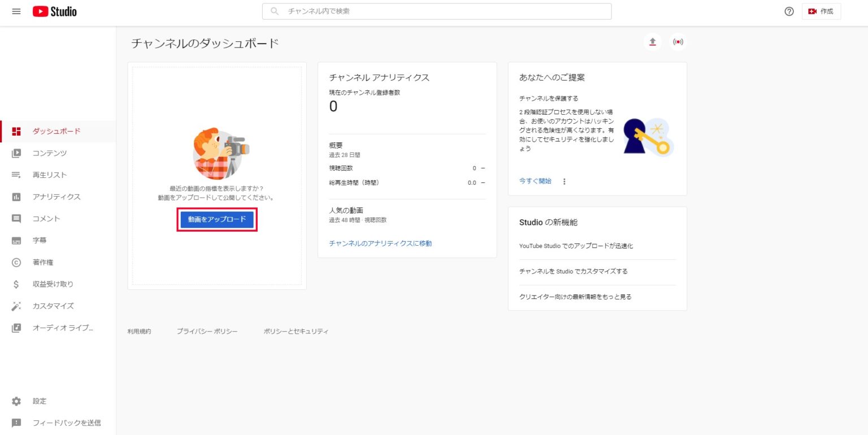Select コメント in the sidebar menu
The image size is (868, 435).
[46, 219]
